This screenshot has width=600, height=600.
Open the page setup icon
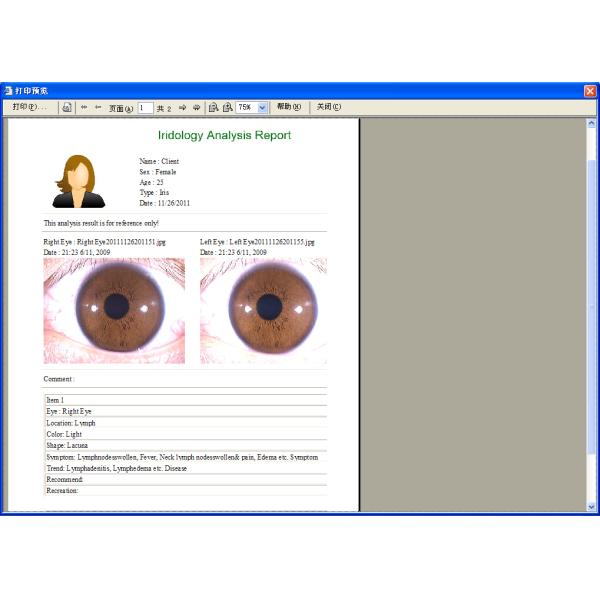(x=67, y=107)
